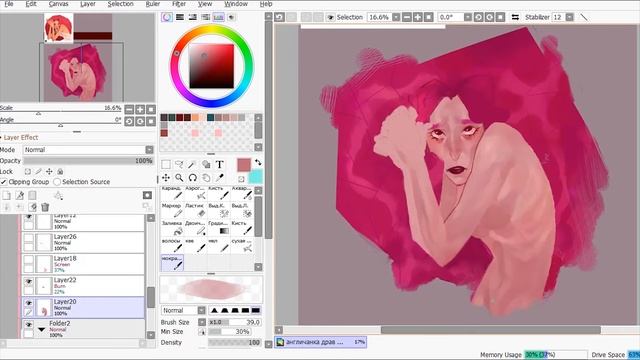Toggle Selection visibility eye in toolbar
The width and height of the screenshot is (640, 360).
tap(331, 17)
